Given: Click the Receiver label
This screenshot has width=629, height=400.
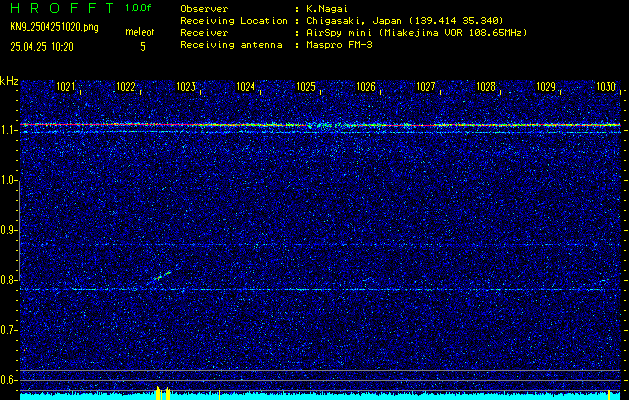Looking at the screenshot, I should (204, 33).
